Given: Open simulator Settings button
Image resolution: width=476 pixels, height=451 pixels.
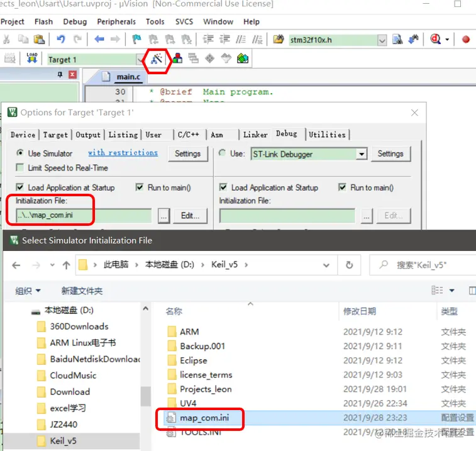Looking at the screenshot, I should click(187, 153).
